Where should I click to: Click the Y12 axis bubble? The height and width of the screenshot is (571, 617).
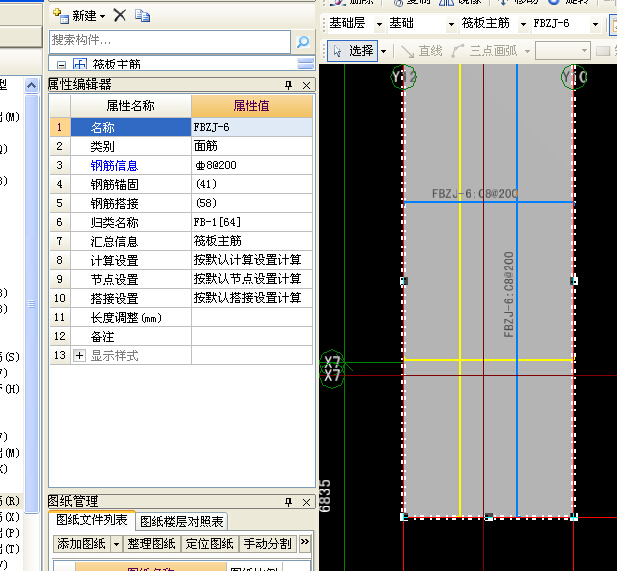(x=404, y=76)
